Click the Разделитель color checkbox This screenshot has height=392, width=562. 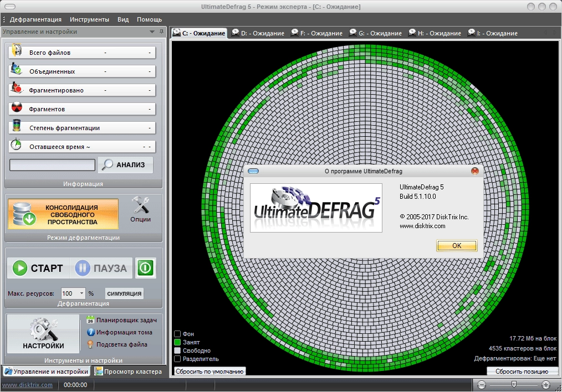[x=177, y=359]
